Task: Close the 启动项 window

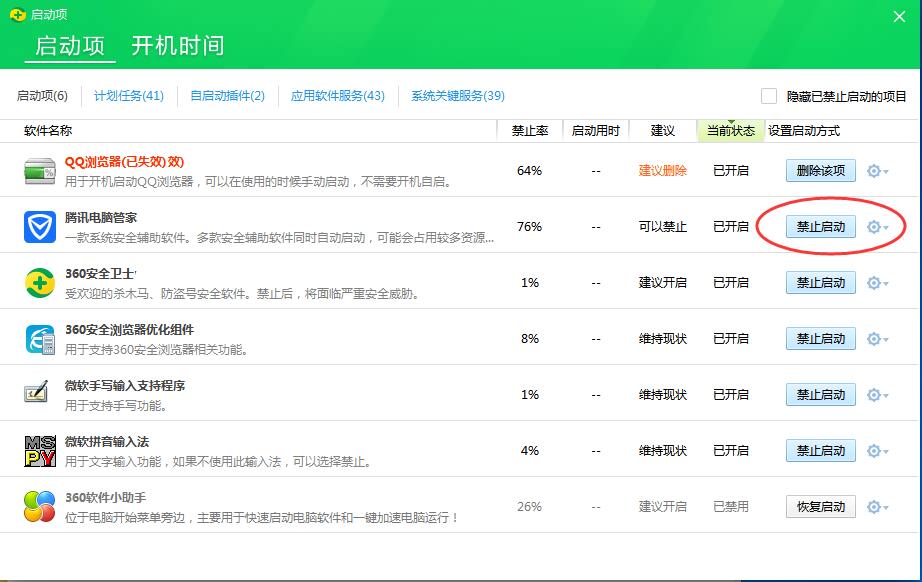Action: point(899,16)
